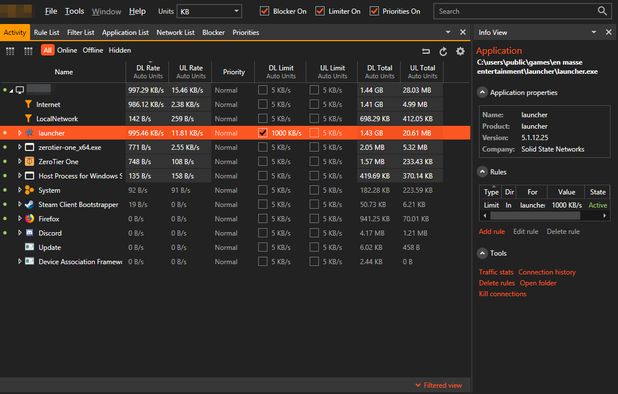The width and height of the screenshot is (618, 394).
Task: Click the wrap/return arrow icon in toolbar
Action: pos(426,51)
